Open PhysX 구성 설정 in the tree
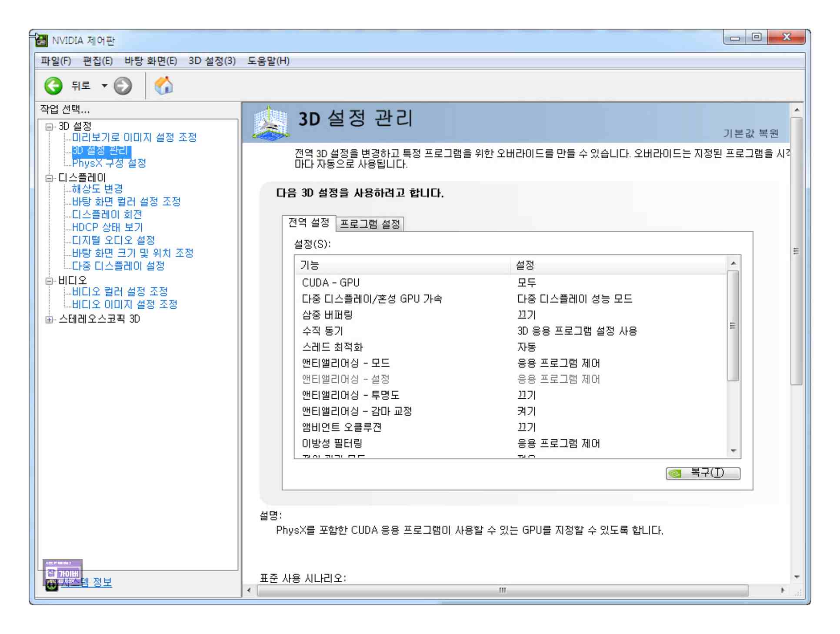This screenshot has height=634, width=840. click(x=109, y=163)
